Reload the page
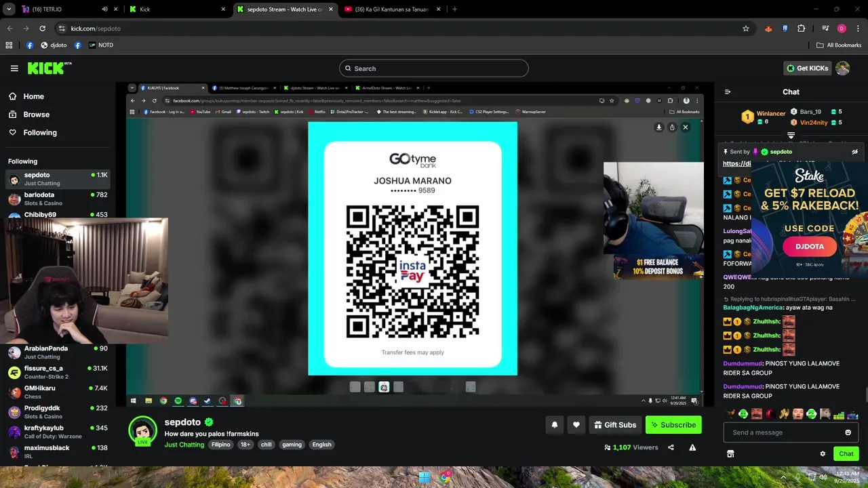 [42, 28]
